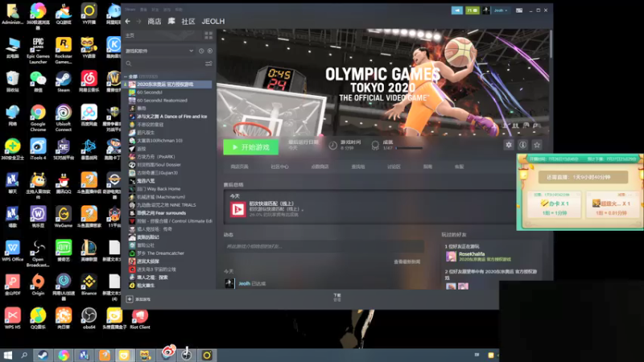This screenshot has width=644, height=362.
Task: Select Machinarium in library list
Action: (x=161, y=196)
